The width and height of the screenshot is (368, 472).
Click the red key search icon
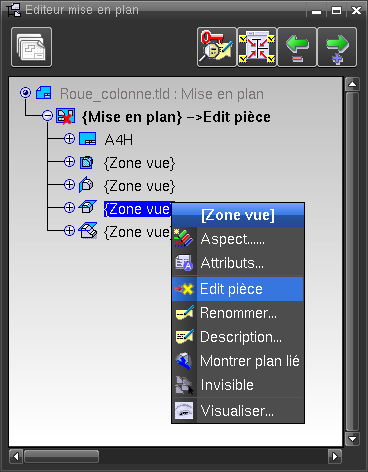point(216,47)
